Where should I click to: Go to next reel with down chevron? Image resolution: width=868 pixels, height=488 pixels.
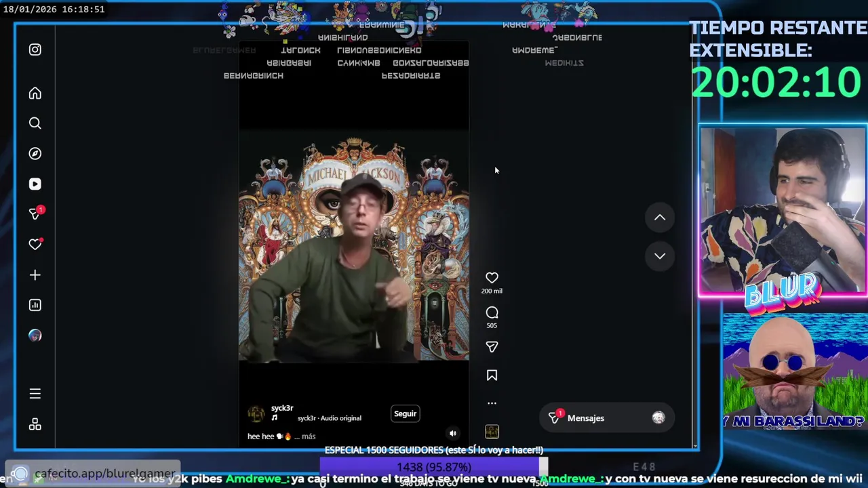[660, 256]
